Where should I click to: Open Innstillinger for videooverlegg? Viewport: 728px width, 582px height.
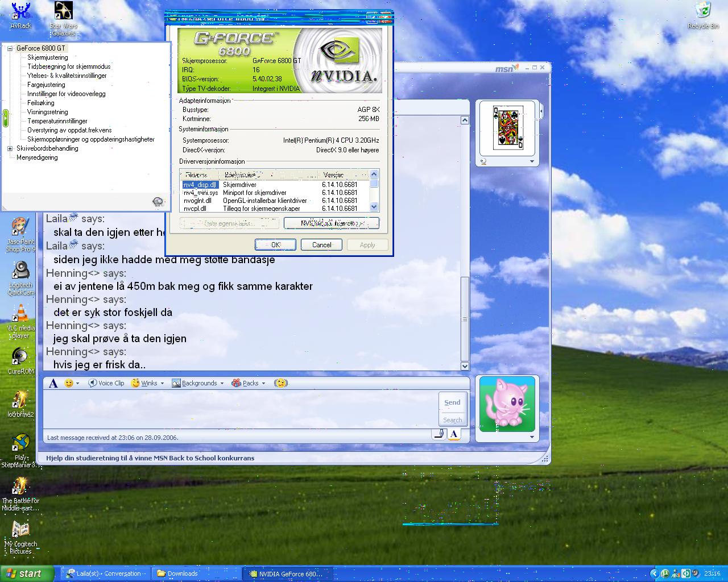[x=67, y=94]
